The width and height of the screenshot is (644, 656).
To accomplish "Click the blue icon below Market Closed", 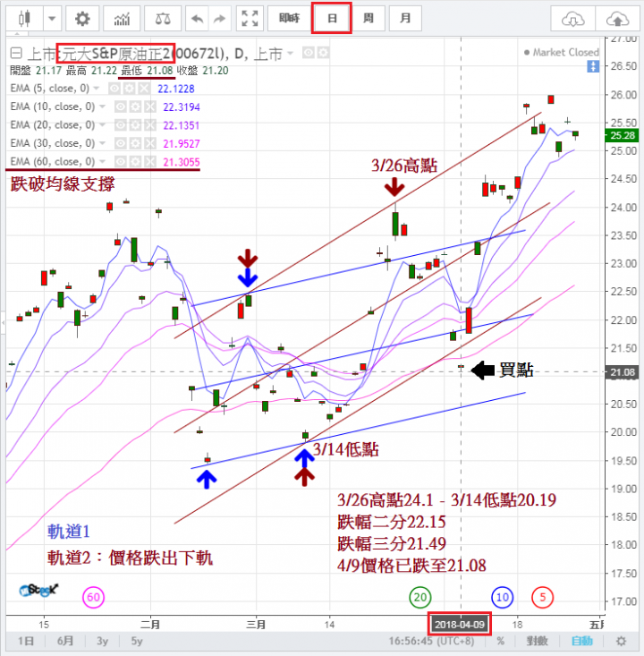I will pyautogui.click(x=593, y=66).
